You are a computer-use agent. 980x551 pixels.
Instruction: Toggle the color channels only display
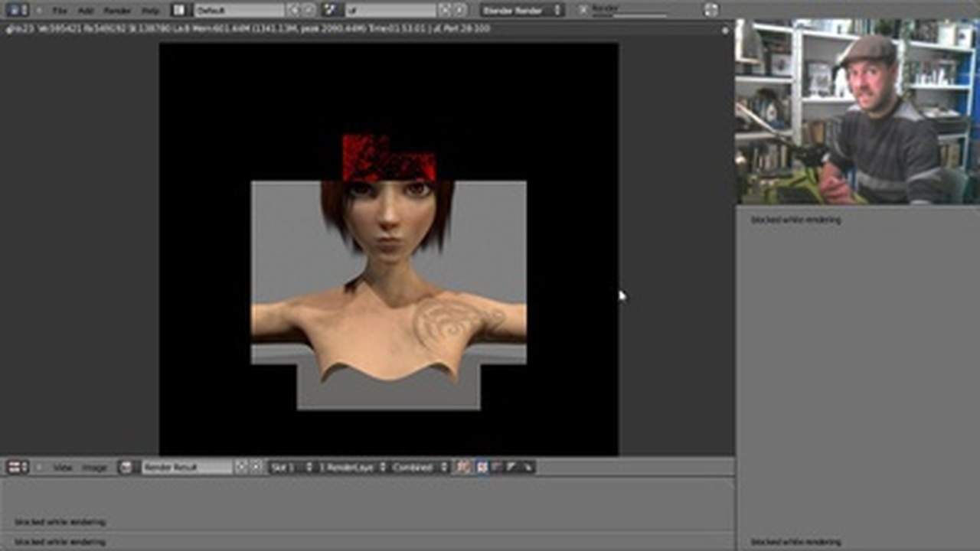[482, 467]
